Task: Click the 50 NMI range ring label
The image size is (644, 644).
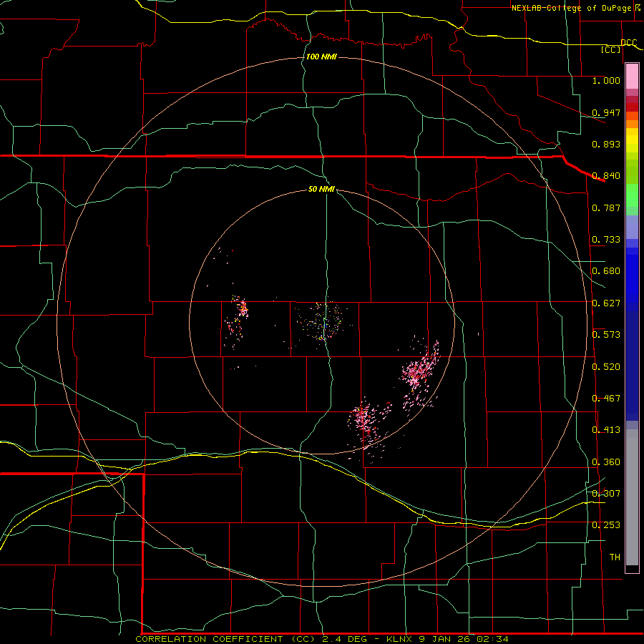Action: [321, 189]
